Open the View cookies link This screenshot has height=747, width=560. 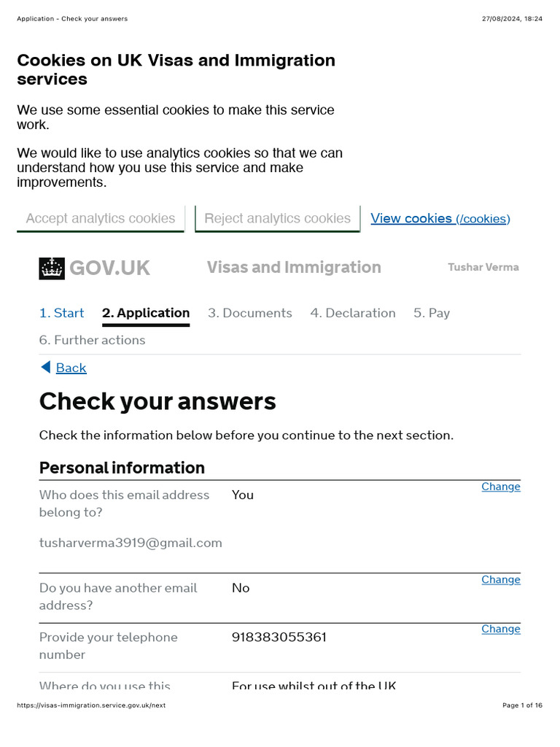(x=440, y=219)
